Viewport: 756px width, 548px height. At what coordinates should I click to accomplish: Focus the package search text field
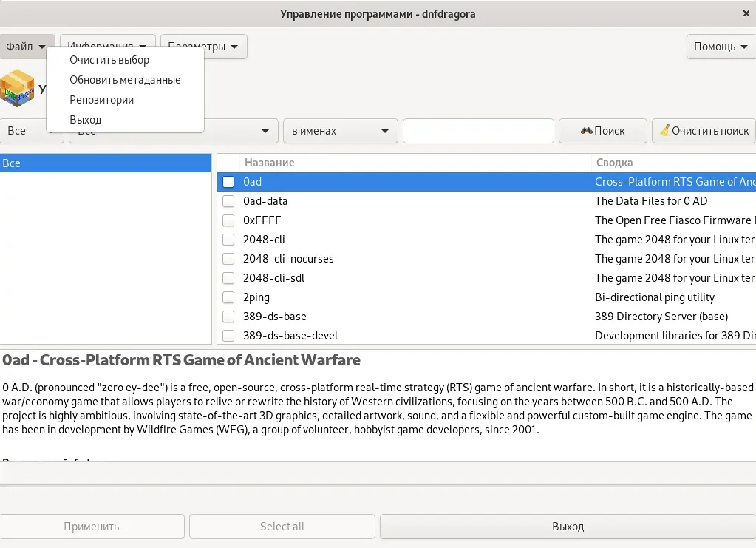point(478,131)
